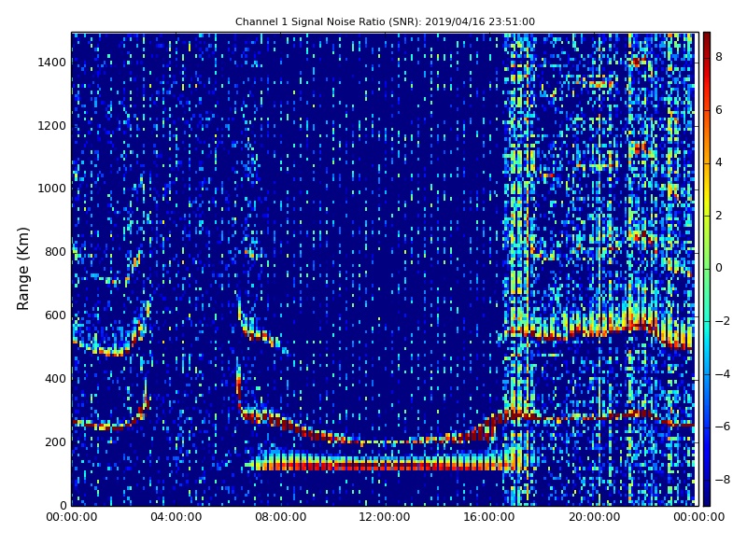Click the colorbar label −6
This screenshot has height=560, width=747.
722,427
